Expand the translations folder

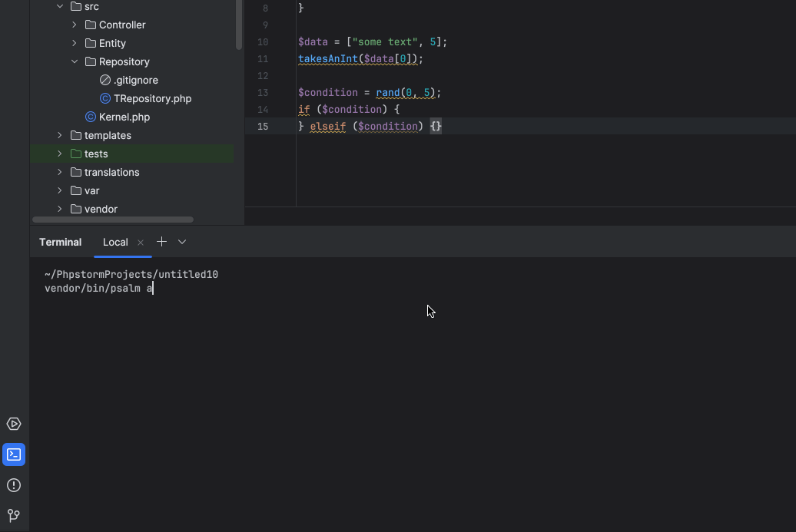pyautogui.click(x=60, y=173)
